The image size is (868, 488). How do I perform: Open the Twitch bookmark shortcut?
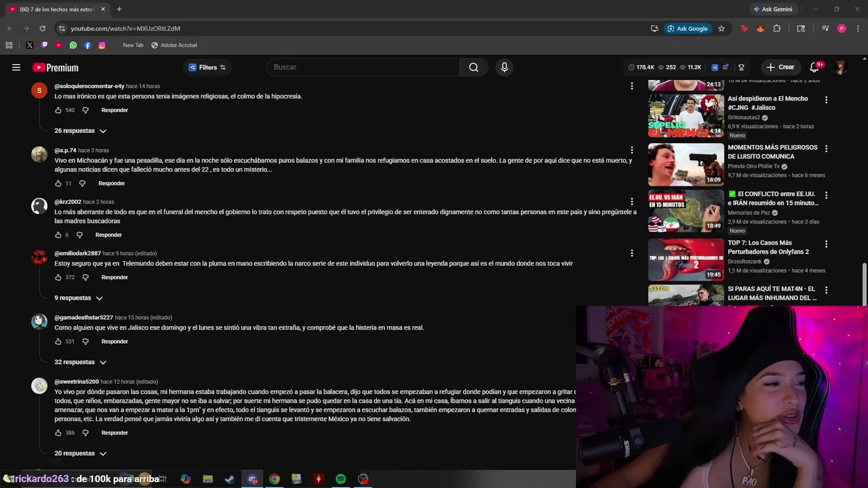click(x=44, y=45)
